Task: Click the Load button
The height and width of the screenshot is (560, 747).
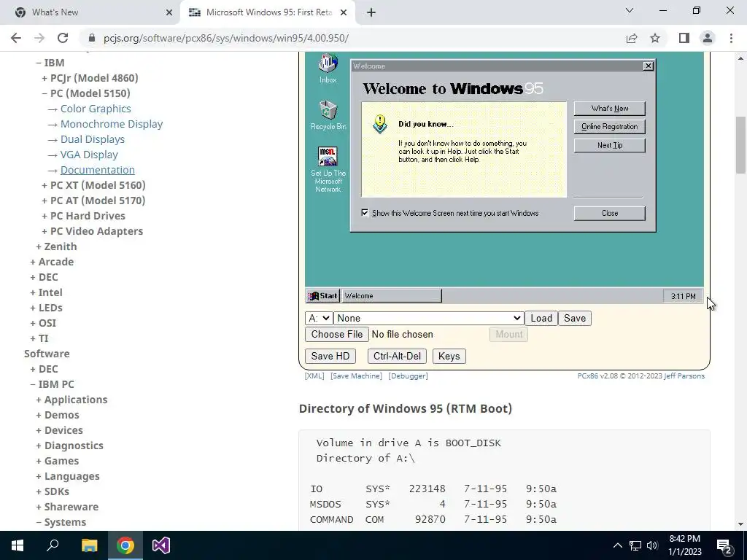Action: coord(541,318)
